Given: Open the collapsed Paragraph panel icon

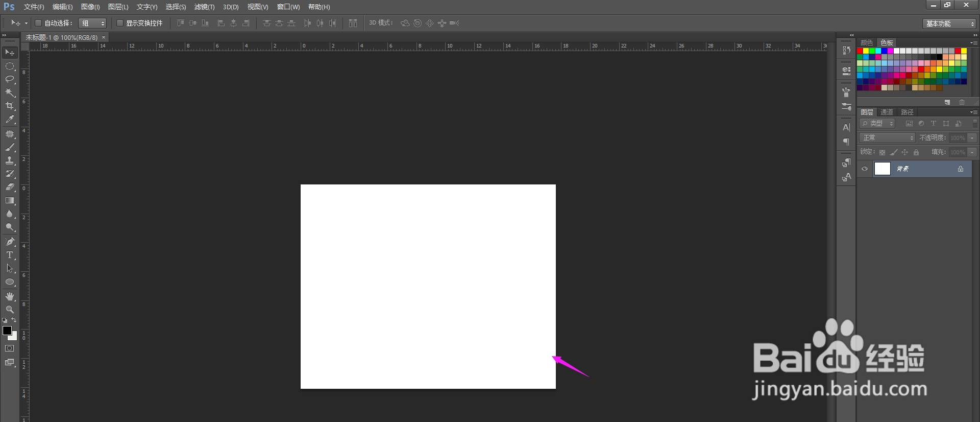Looking at the screenshot, I should pyautogui.click(x=846, y=142).
